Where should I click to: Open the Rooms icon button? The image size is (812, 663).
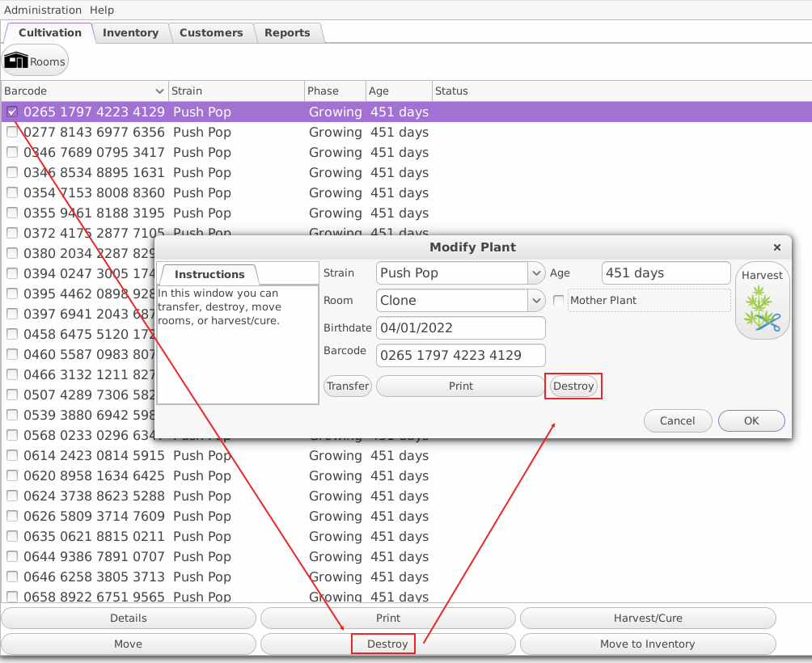(36, 61)
